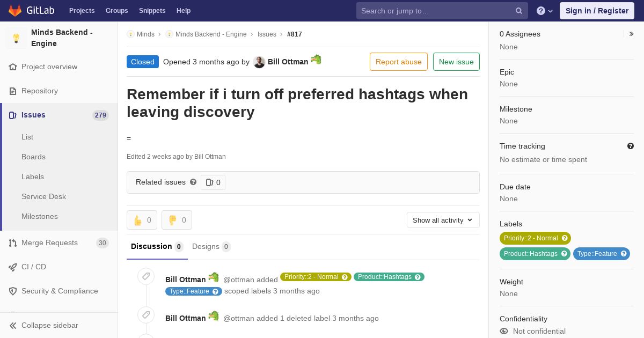Open the Show all activity dropdown
Screen dimensions: 644x338
443,220
